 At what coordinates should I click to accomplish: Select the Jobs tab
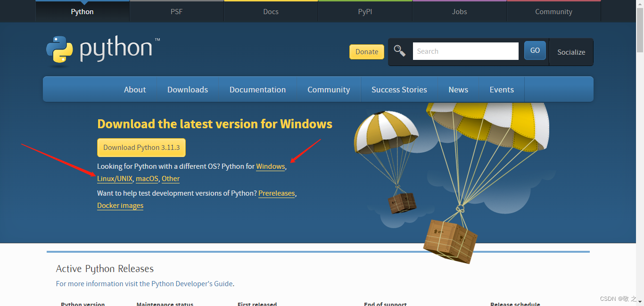pyautogui.click(x=460, y=11)
